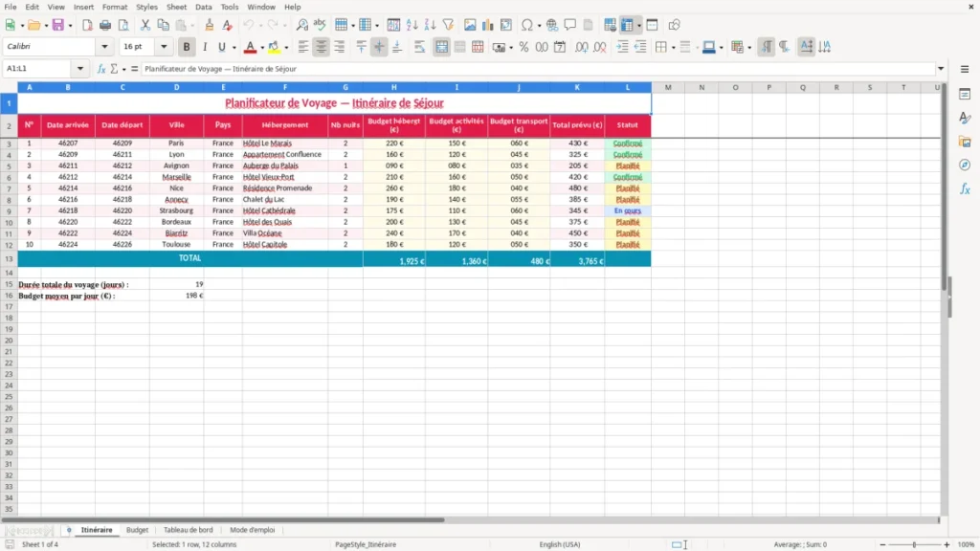
Task: Open the Tools menu
Action: 230,7
